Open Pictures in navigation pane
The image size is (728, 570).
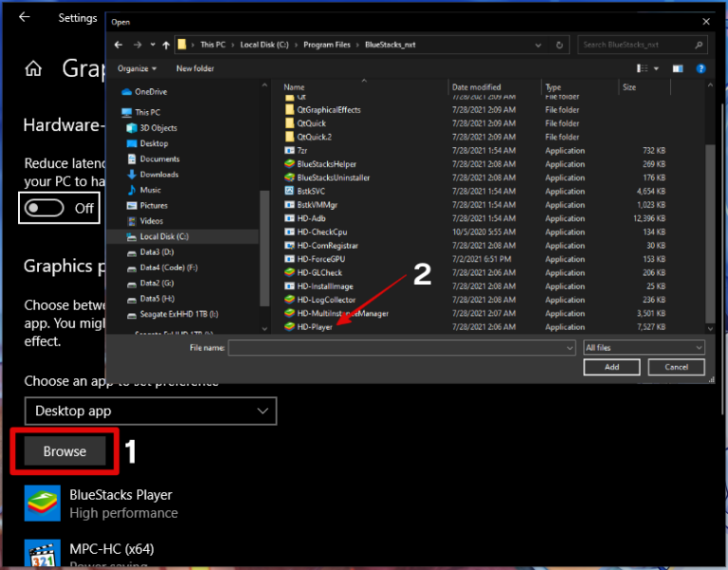pos(147,205)
